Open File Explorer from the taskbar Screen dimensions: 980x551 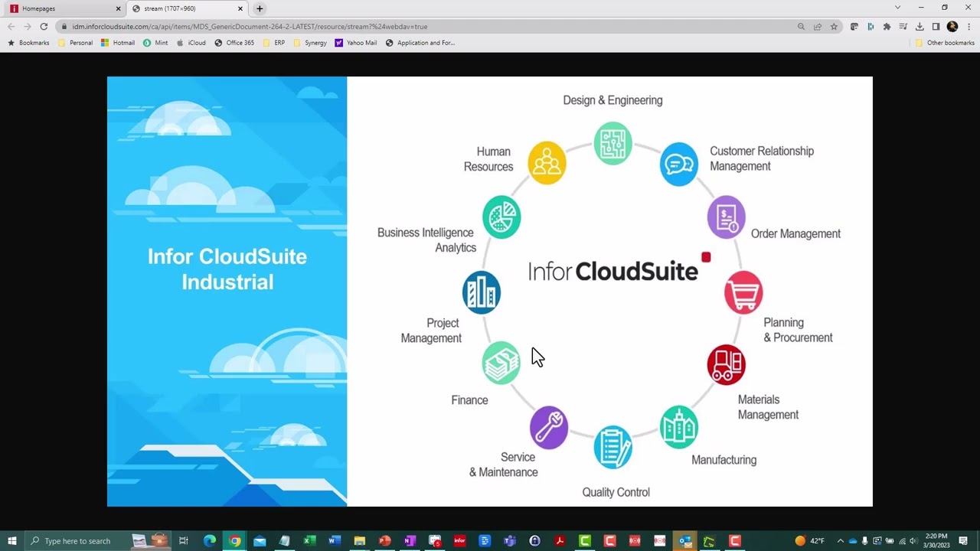click(360, 541)
